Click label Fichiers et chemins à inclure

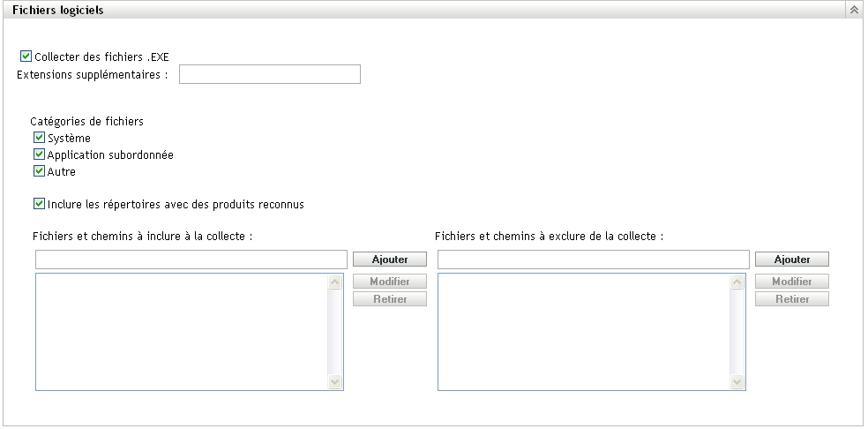tap(143, 236)
